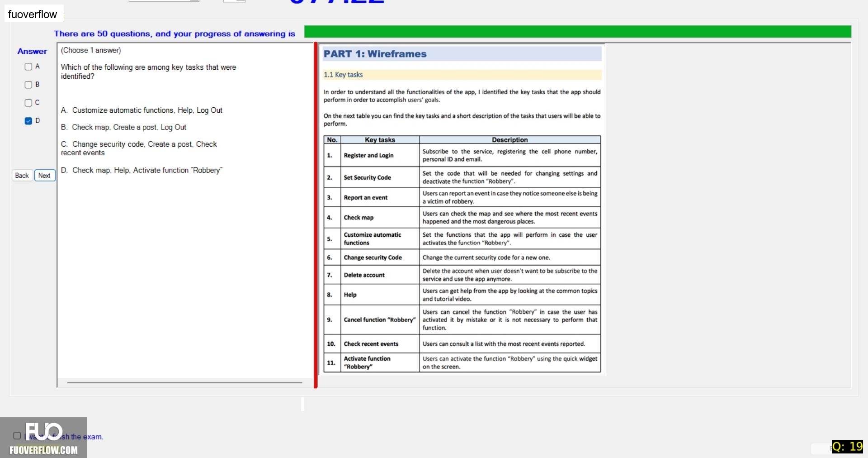Click the paragraph starting 'In order to understand all'
The height and width of the screenshot is (458, 868).
coord(462,96)
